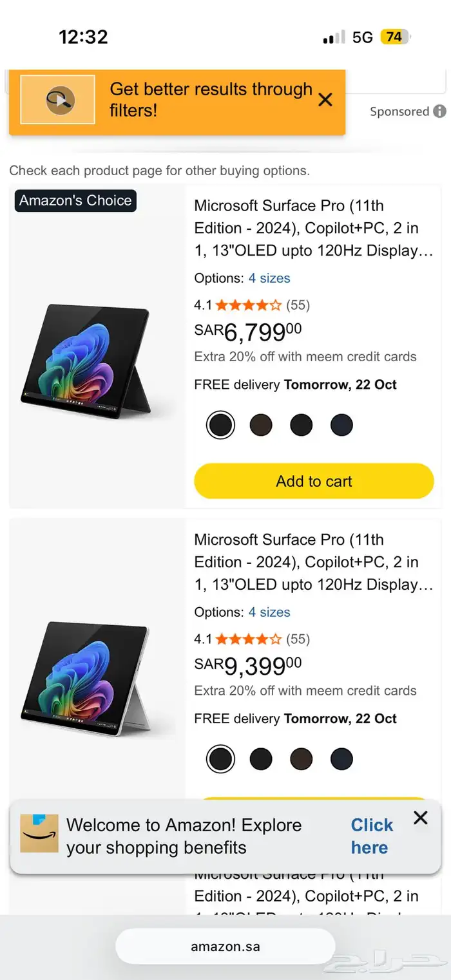Choose the brown swatch on first product
The width and height of the screenshot is (451, 980).
(x=261, y=425)
